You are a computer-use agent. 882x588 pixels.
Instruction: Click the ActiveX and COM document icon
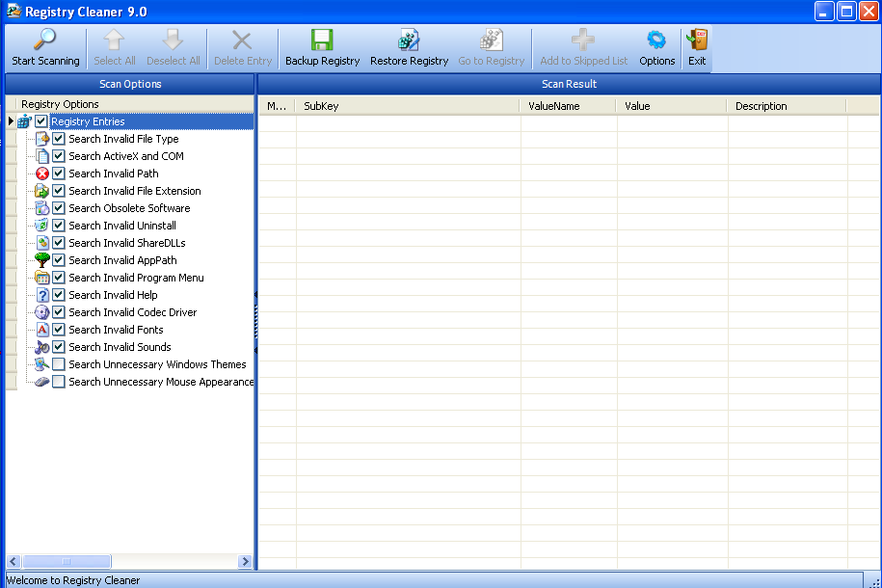[42, 156]
